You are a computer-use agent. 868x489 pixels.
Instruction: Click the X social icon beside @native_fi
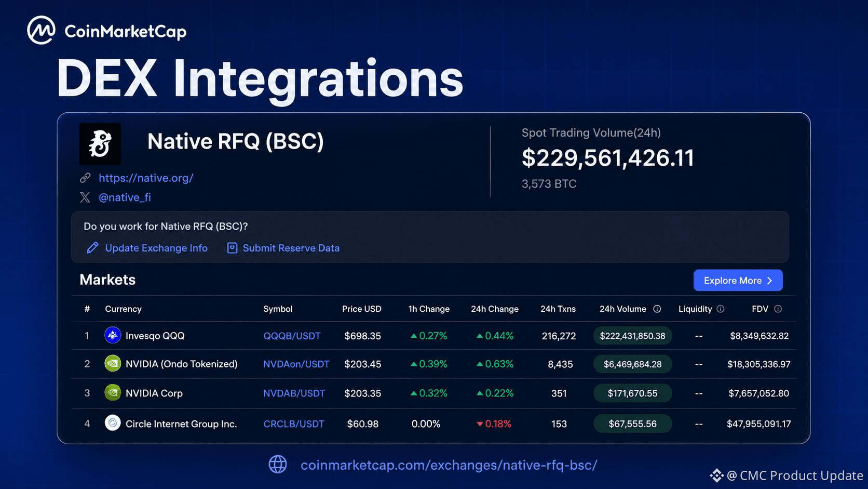click(x=85, y=197)
